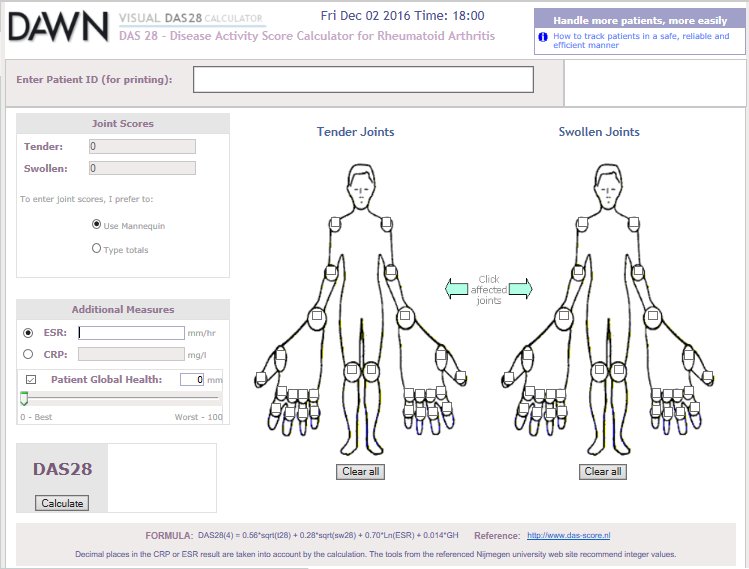Screen dimensions: 749x569
Task: Click the 'VISUAL DAS28 CALCULATOR' title text
Action: click(x=191, y=18)
